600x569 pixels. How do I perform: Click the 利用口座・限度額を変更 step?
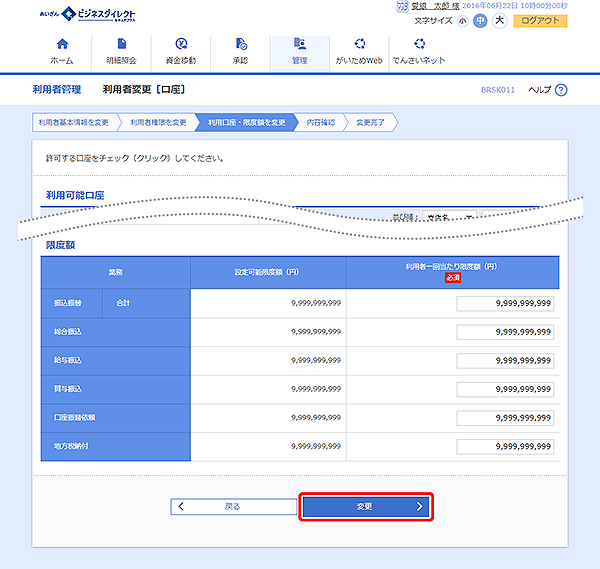point(246,122)
